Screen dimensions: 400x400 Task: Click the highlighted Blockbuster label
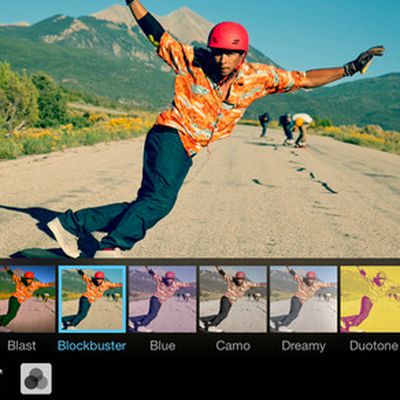(x=92, y=346)
